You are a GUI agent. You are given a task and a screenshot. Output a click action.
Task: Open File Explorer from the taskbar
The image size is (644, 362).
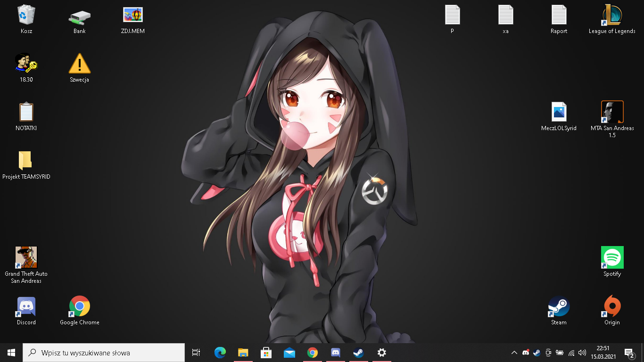243,353
